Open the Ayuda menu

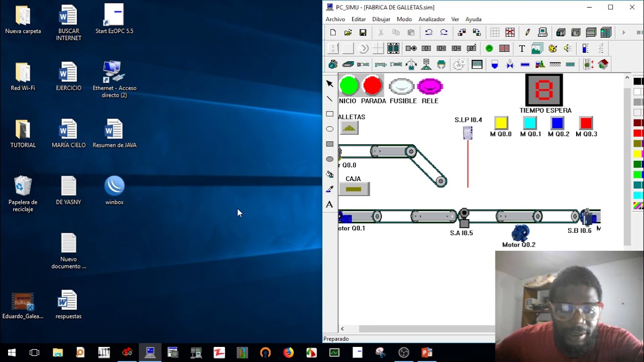473,19
